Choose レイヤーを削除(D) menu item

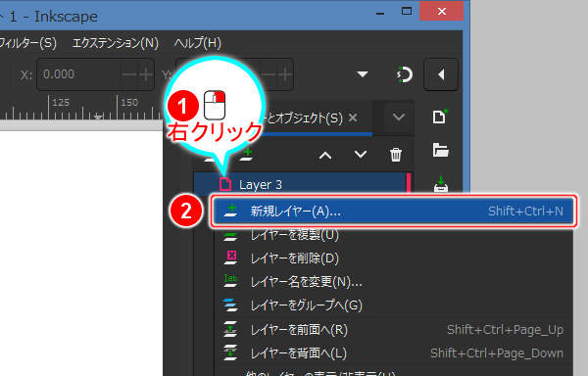[x=394, y=258]
